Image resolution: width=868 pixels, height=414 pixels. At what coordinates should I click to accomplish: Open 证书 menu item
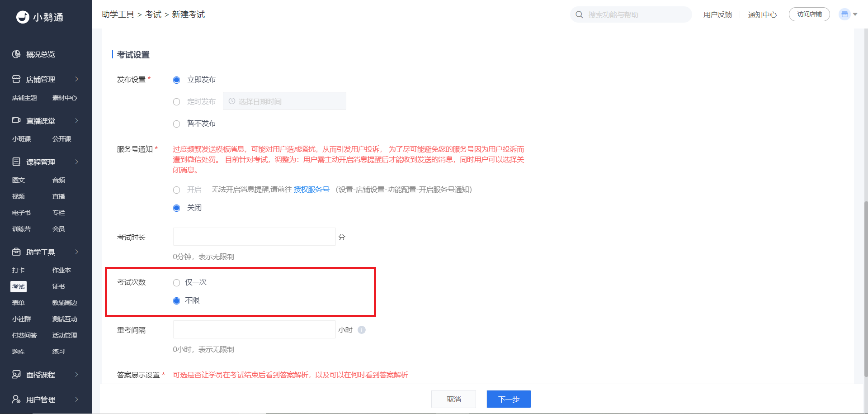[59, 286]
